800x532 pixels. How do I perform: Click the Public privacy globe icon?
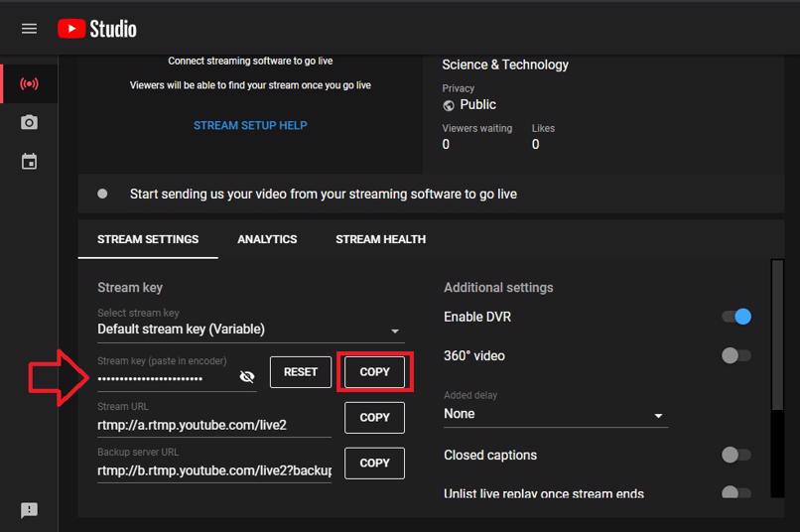pos(449,105)
